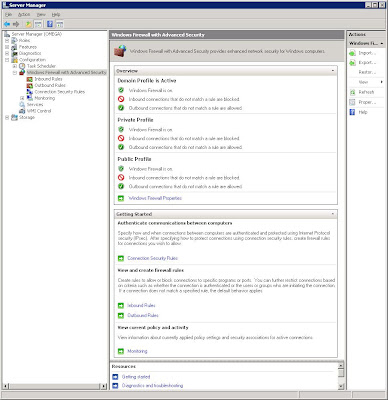Open the Help menu in menu bar
Image resolution: width=388 pixels, height=400 pixels.
coord(56,14)
